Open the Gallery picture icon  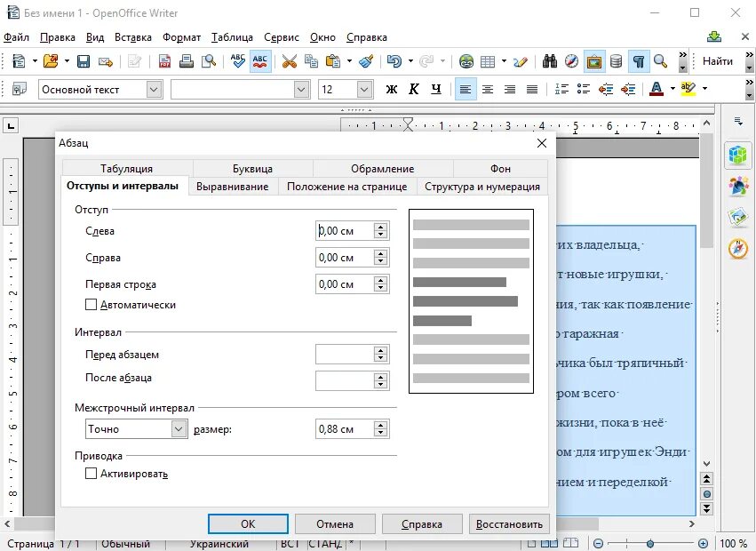coord(594,61)
